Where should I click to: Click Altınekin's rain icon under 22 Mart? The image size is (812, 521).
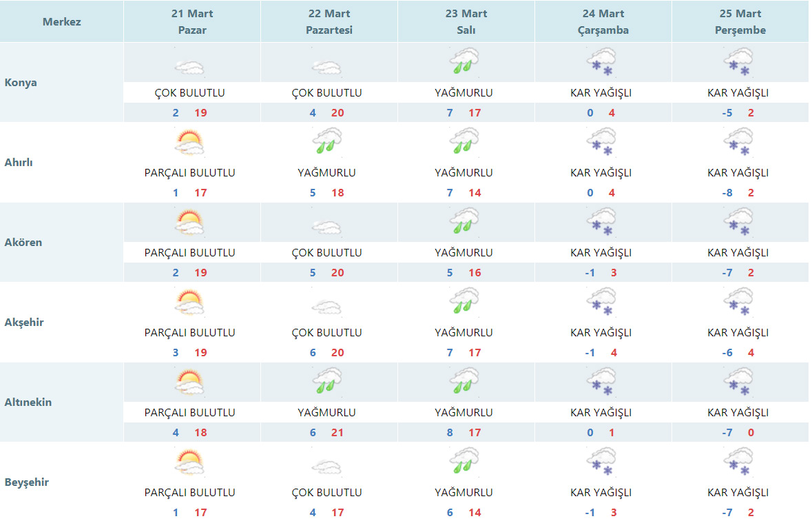tap(326, 382)
